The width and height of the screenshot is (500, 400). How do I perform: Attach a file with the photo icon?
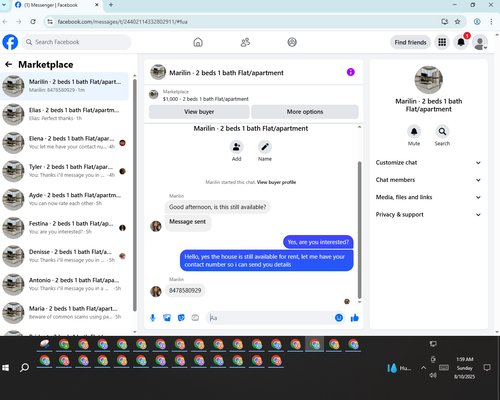pyautogui.click(x=167, y=318)
